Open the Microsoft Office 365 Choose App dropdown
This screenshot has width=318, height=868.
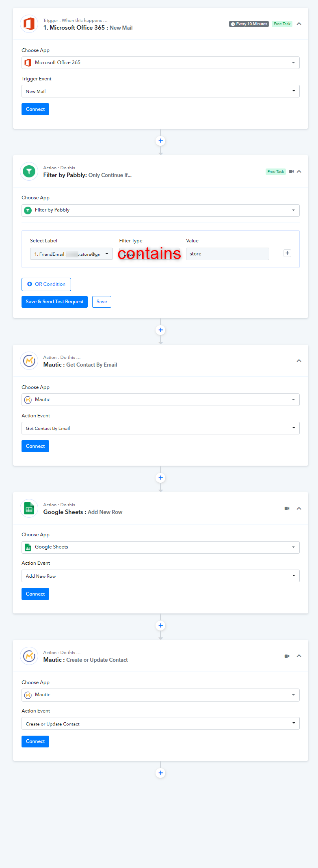coord(160,63)
